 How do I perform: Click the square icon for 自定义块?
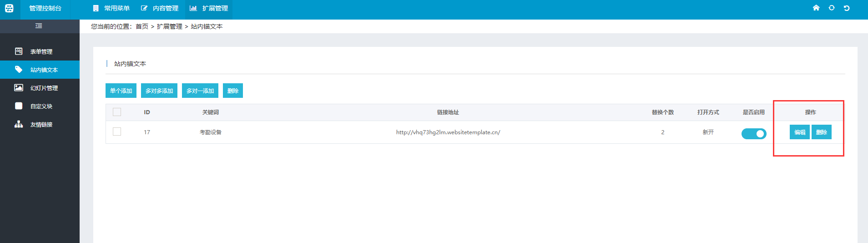pos(19,106)
